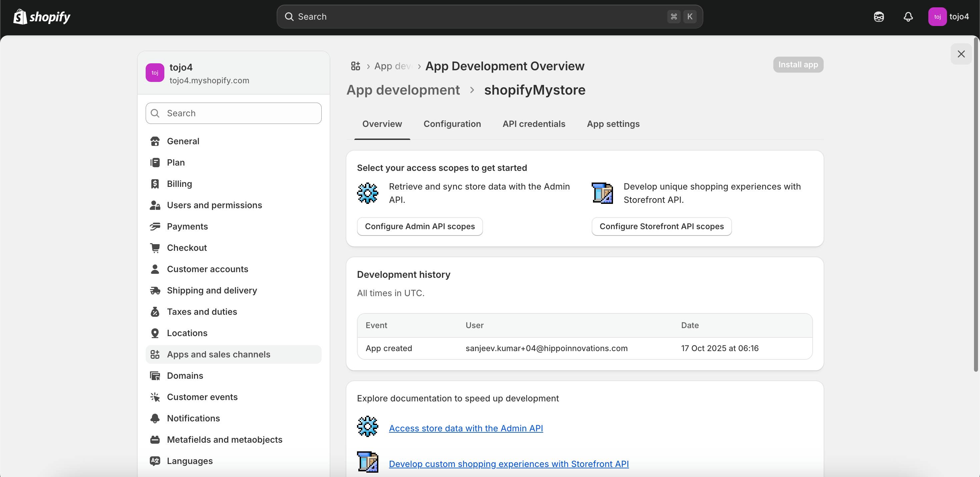
Task: Open the App settings tab
Action: pos(613,124)
